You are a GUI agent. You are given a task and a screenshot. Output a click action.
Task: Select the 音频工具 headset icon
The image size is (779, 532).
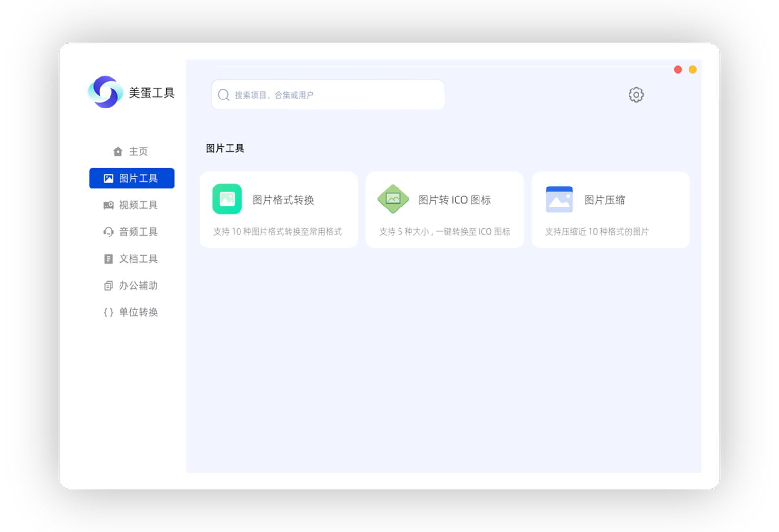coord(109,232)
